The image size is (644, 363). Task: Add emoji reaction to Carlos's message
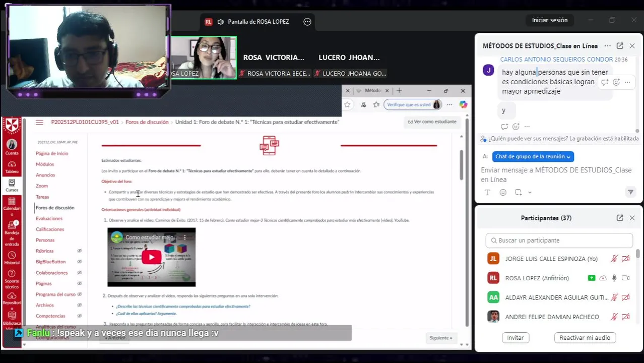click(x=616, y=82)
